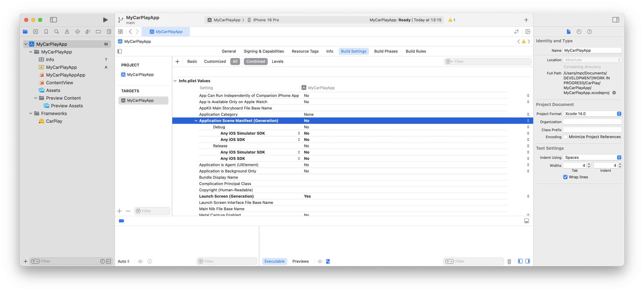Collapse Application Scene Manifest row
This screenshot has width=644, height=292.
tap(196, 121)
